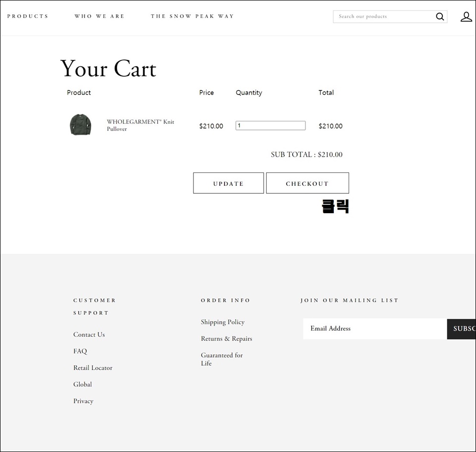The height and width of the screenshot is (452, 476).
Task: Click the Product column header
Action: tap(79, 93)
